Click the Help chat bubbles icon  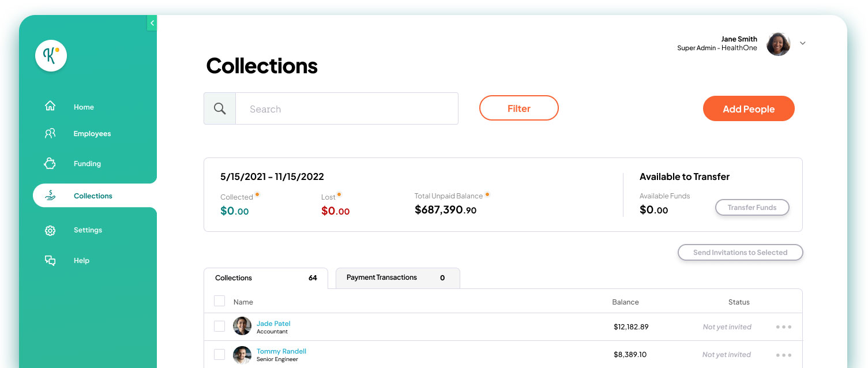(50, 260)
